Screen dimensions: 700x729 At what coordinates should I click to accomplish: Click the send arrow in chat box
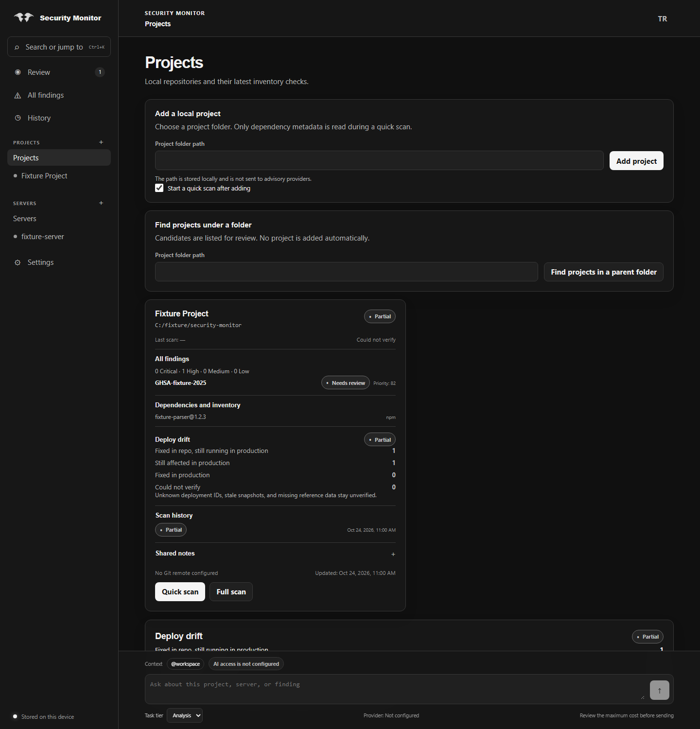(659, 690)
